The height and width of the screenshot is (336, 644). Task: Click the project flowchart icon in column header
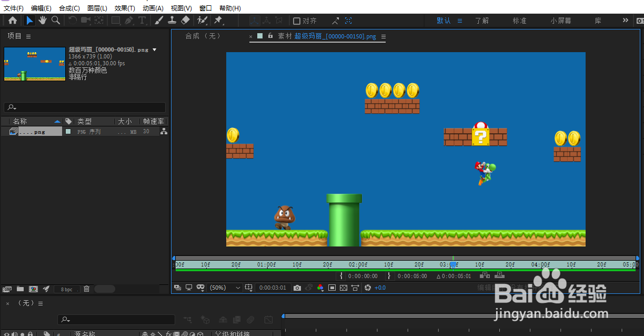[x=164, y=131]
